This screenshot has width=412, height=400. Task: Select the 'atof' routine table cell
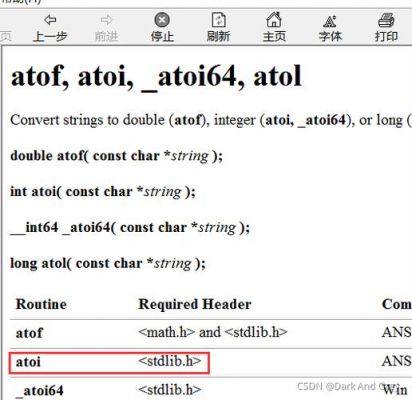tap(29, 333)
